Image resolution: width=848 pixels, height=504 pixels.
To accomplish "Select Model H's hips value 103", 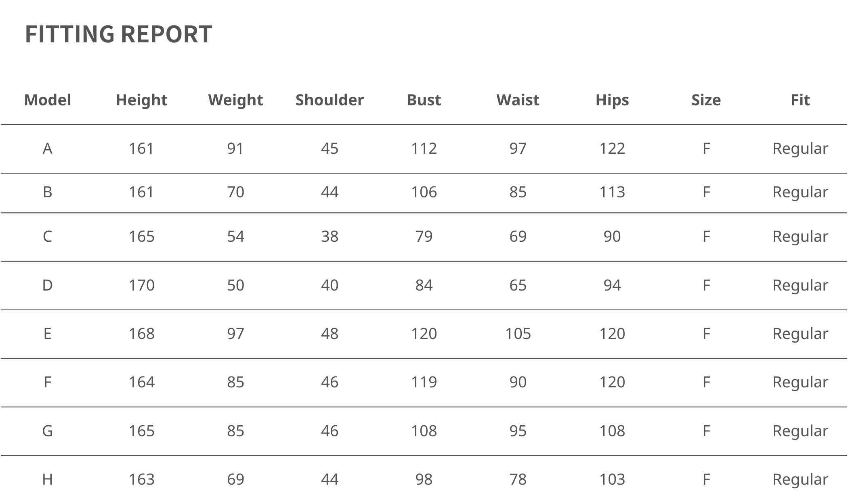I will tap(612, 479).
